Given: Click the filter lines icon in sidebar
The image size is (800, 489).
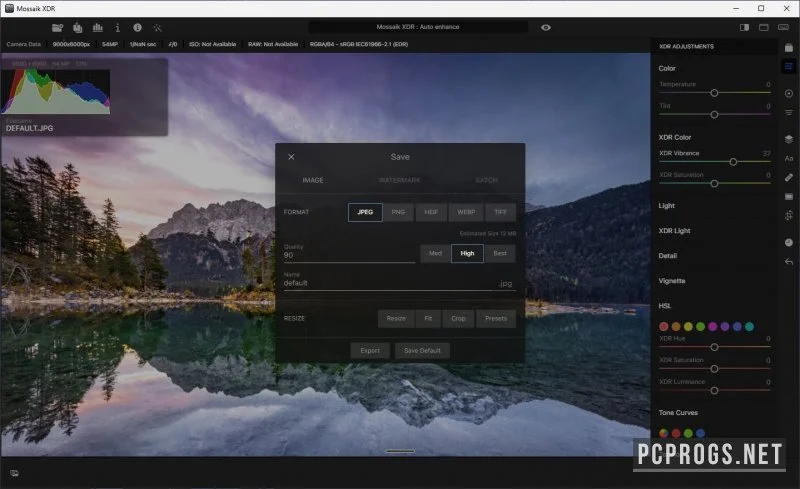Looking at the screenshot, I should pyautogui.click(x=789, y=112).
